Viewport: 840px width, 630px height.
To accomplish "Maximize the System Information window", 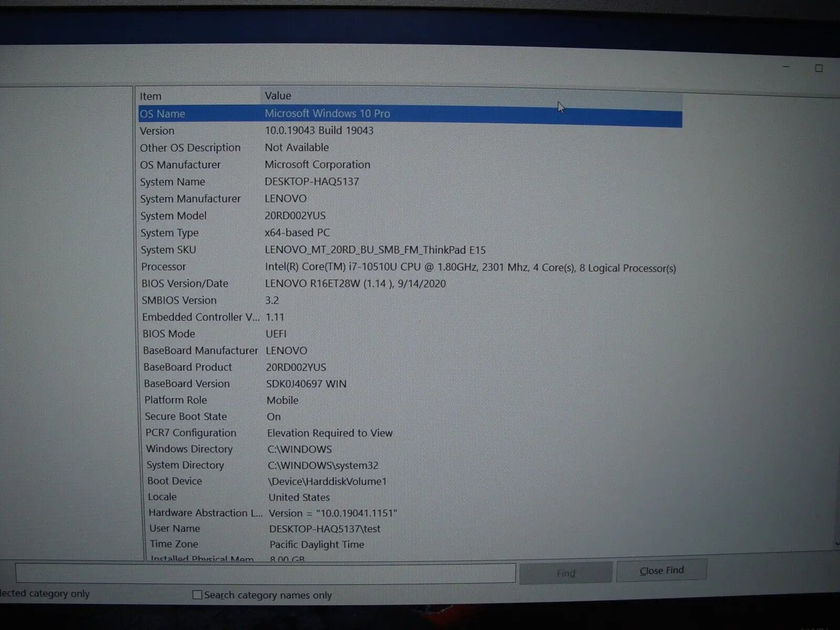I will 818,68.
